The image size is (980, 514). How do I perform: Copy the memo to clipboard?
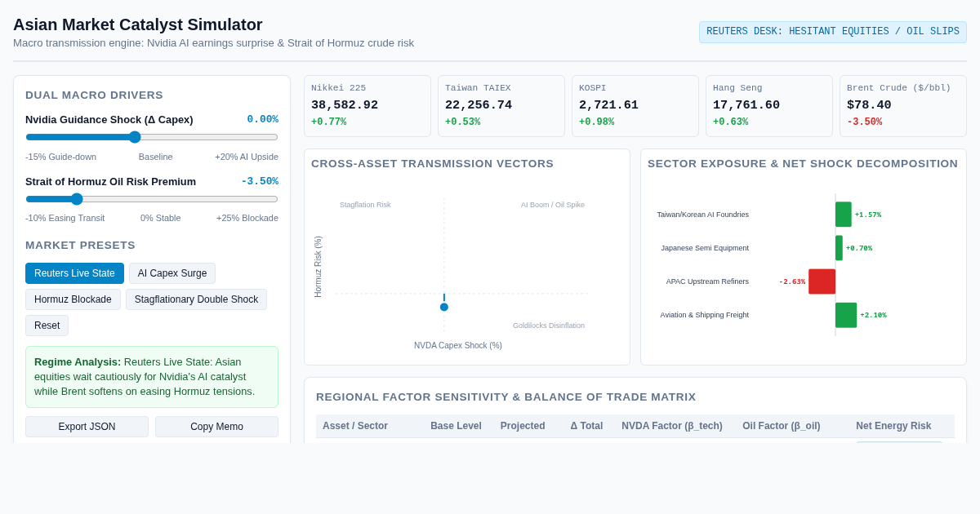[216, 427]
